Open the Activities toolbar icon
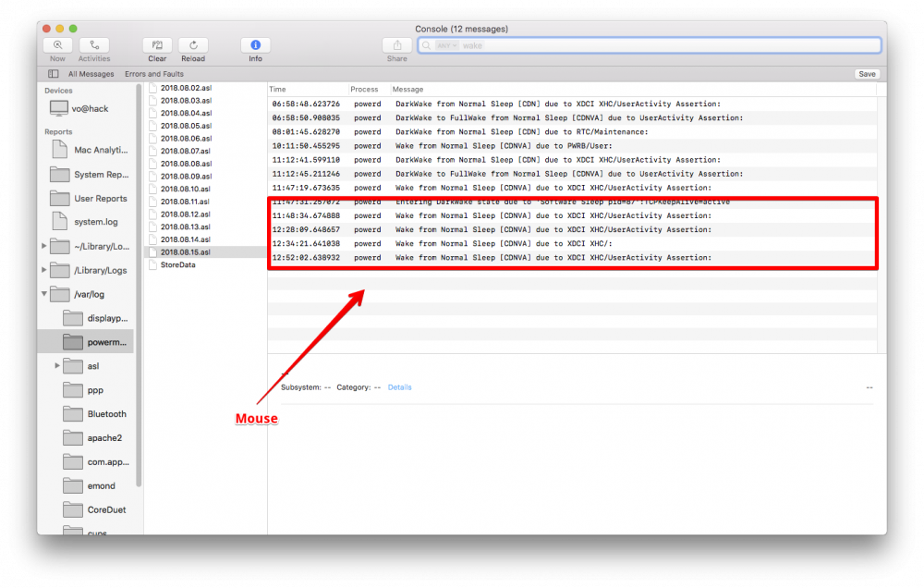 point(94,45)
